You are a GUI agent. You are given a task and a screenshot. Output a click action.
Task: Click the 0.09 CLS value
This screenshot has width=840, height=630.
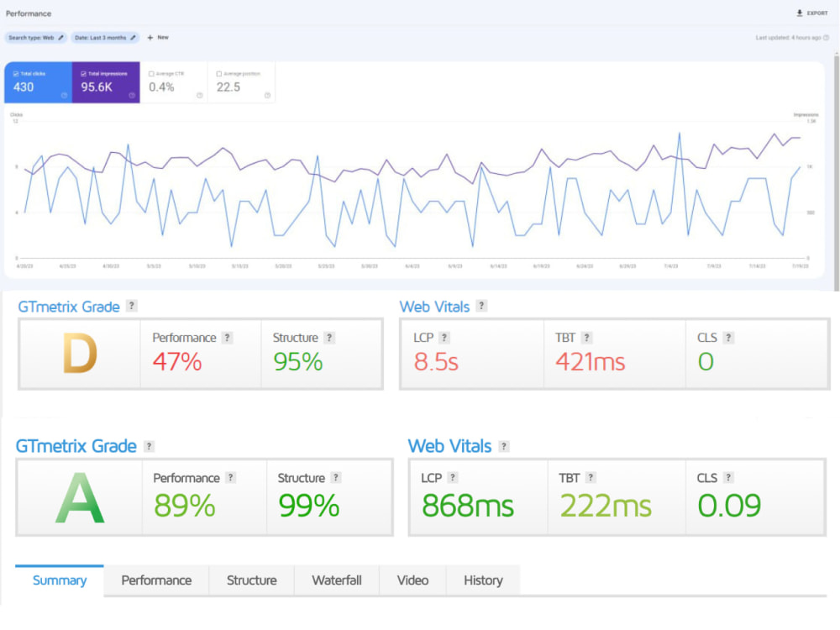[729, 506]
